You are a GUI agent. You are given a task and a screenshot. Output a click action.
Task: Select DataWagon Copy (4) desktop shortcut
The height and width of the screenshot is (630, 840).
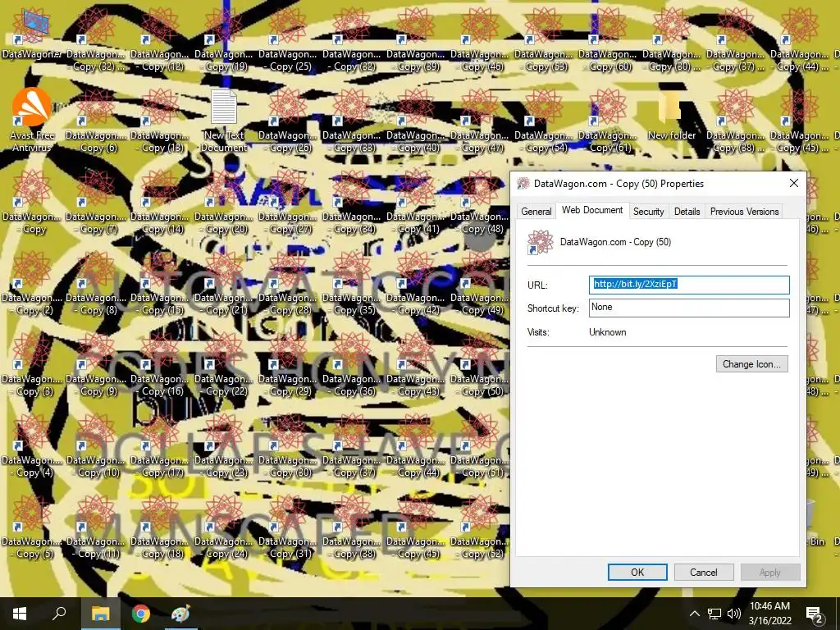(32, 445)
